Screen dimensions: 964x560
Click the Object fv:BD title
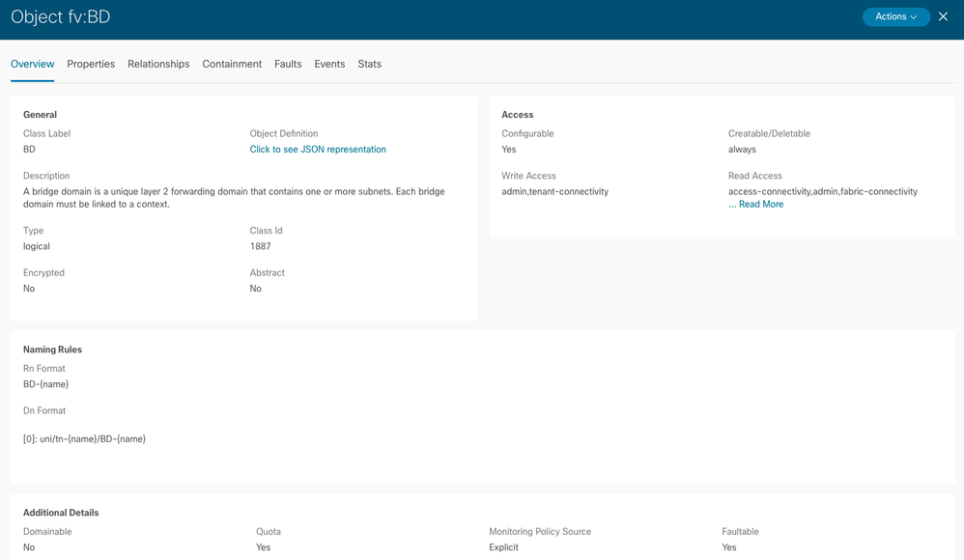60,16
